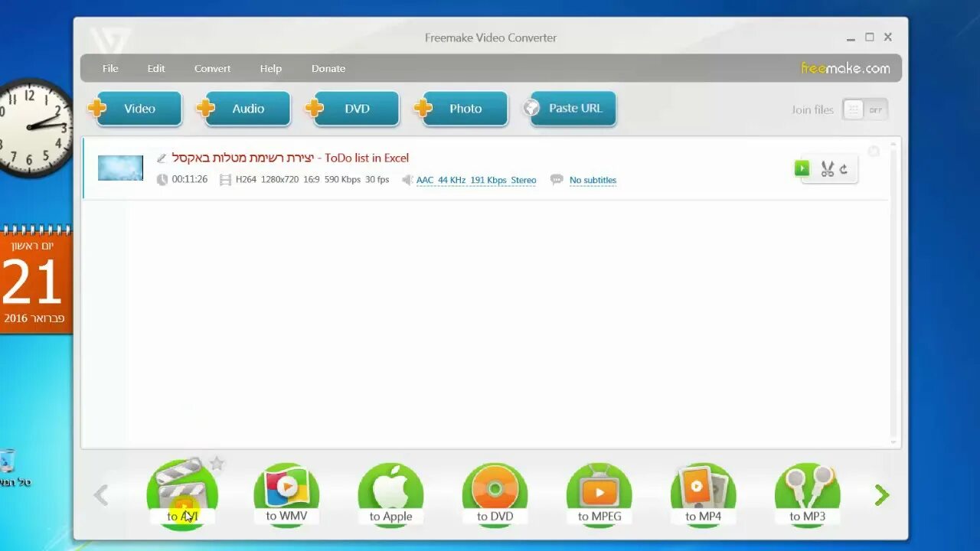Click the 590 Kbps bitrate text
Image resolution: width=980 pixels, height=551 pixels.
342,180
